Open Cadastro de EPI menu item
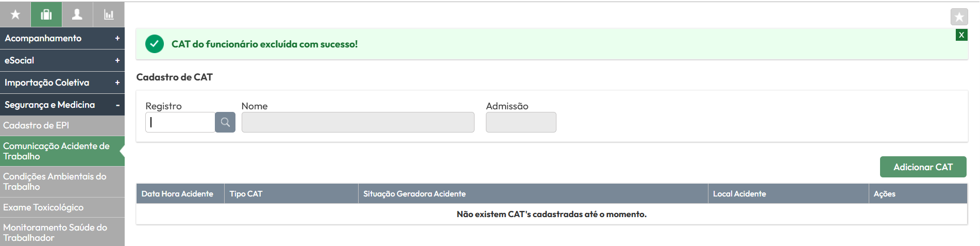This screenshot has height=246, width=980. 62,125
